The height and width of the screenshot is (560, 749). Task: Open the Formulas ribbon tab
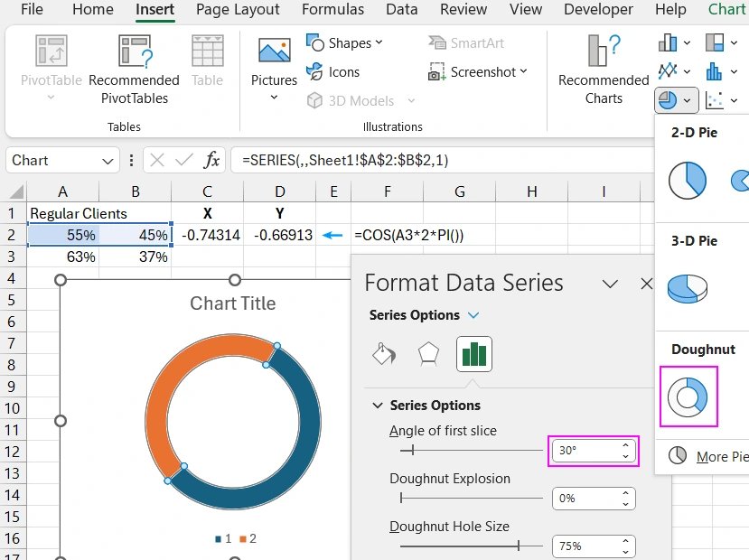[x=332, y=10]
